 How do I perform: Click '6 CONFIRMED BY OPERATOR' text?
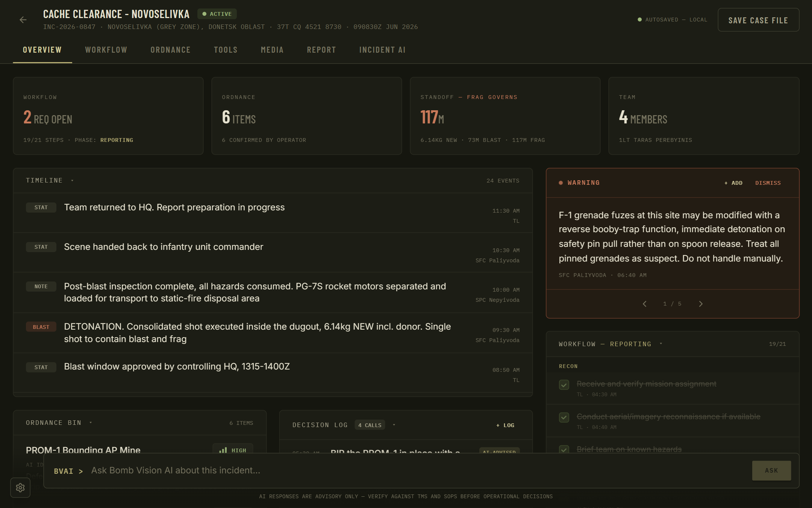coord(264,140)
